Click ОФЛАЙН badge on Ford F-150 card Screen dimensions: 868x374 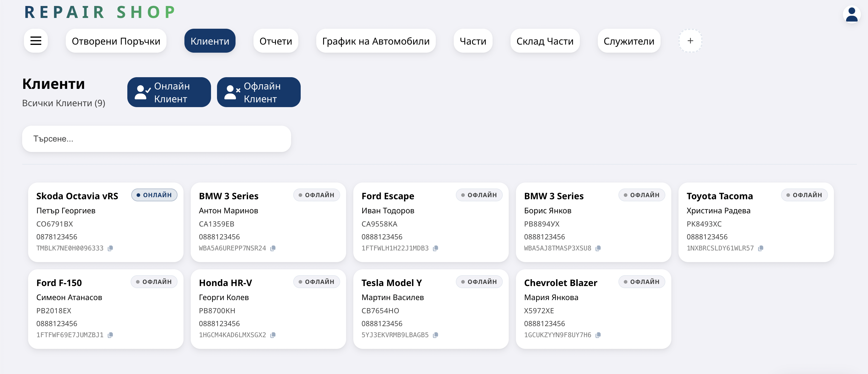pyautogui.click(x=154, y=282)
